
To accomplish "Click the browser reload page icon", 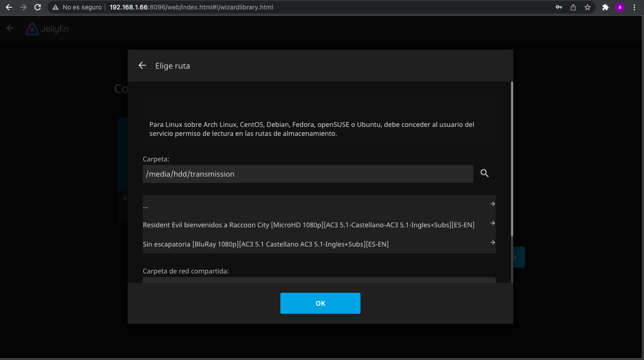I will point(38,7).
